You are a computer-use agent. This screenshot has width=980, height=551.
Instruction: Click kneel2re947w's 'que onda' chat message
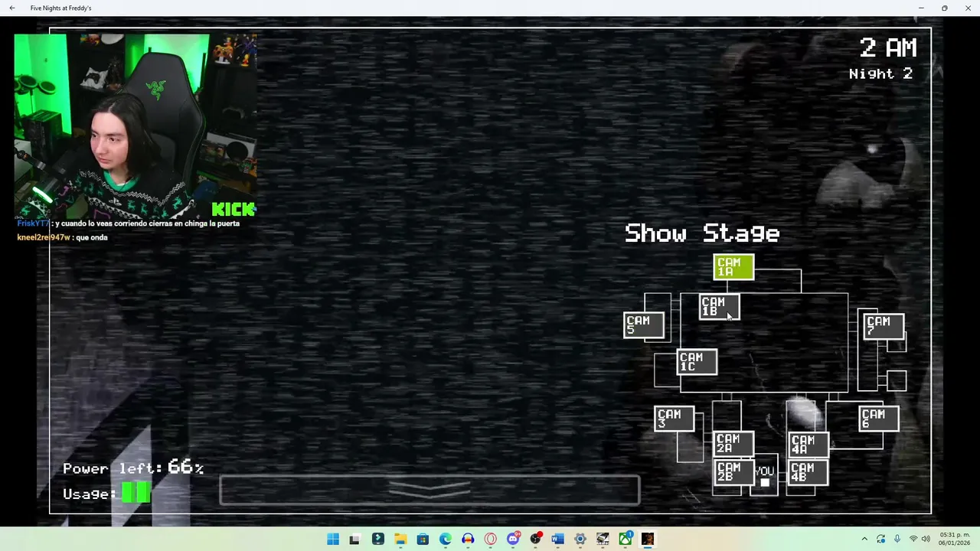coord(62,237)
